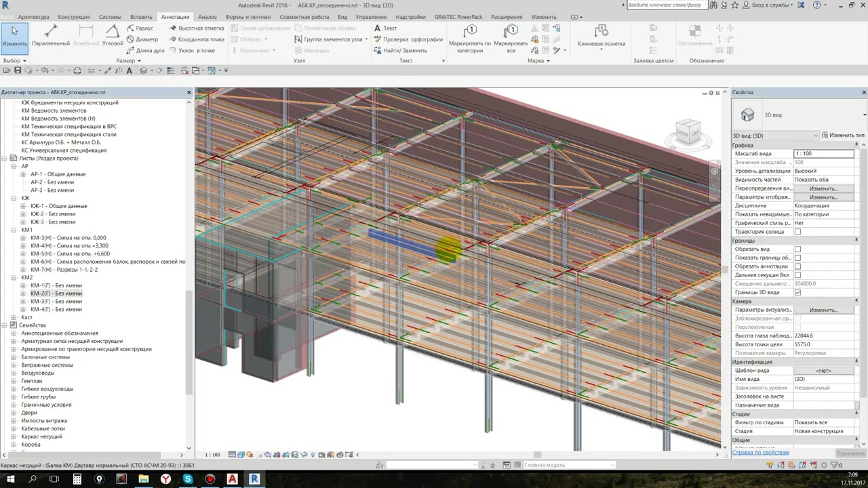Select the Уклон в точке tool

click(x=192, y=50)
